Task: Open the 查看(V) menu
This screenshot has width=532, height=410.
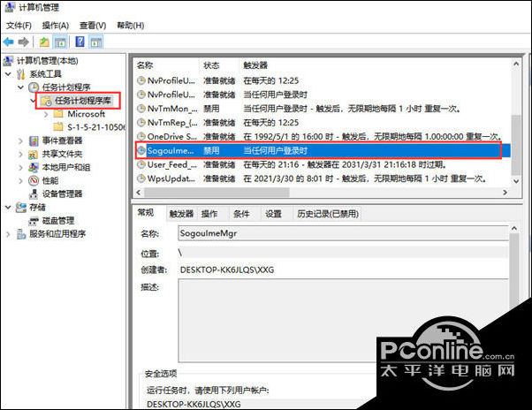Action: pos(93,26)
